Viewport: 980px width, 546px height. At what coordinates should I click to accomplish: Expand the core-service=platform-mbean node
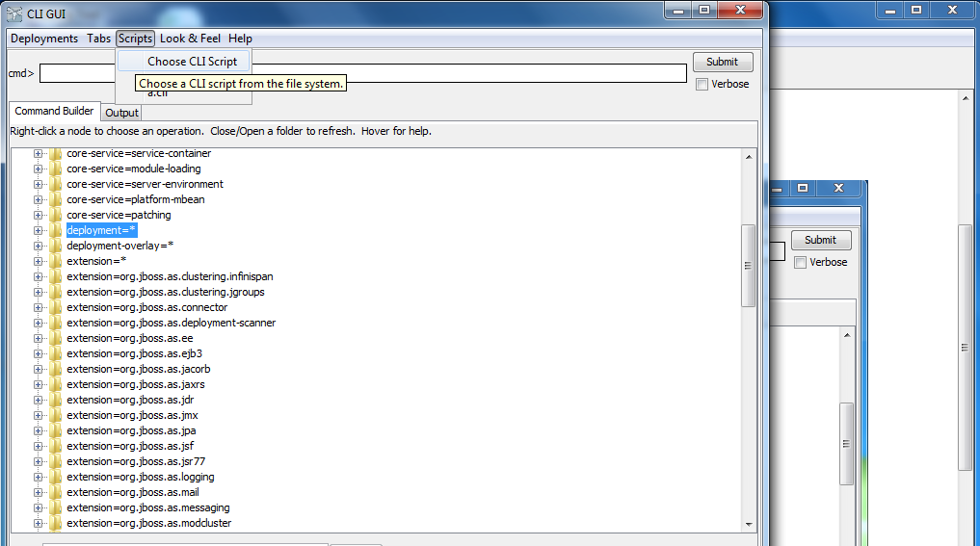[x=39, y=200]
